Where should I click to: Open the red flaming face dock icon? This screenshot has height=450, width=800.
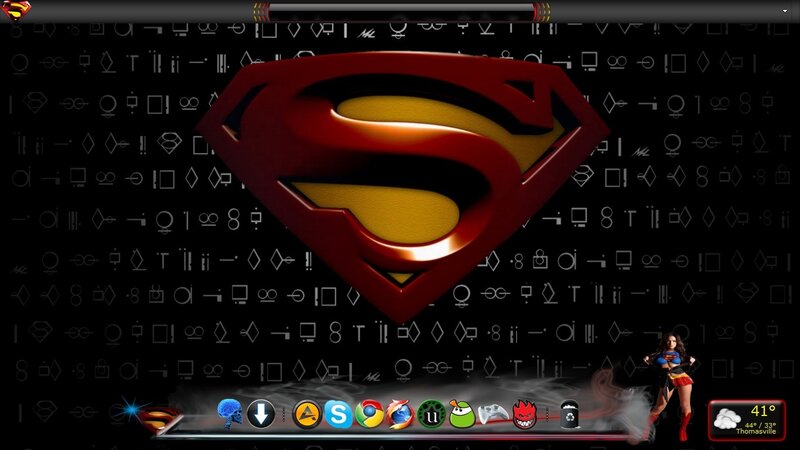(x=525, y=414)
